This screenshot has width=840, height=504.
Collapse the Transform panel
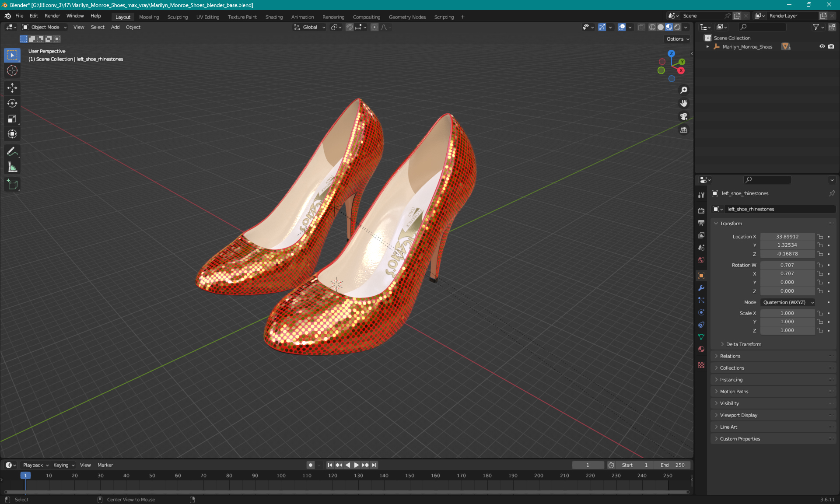(x=773, y=224)
